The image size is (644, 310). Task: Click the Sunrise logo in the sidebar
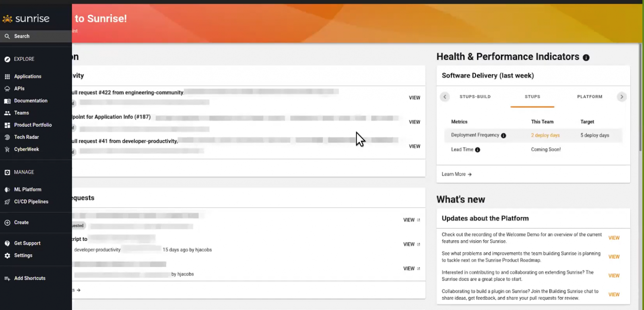[x=26, y=19]
